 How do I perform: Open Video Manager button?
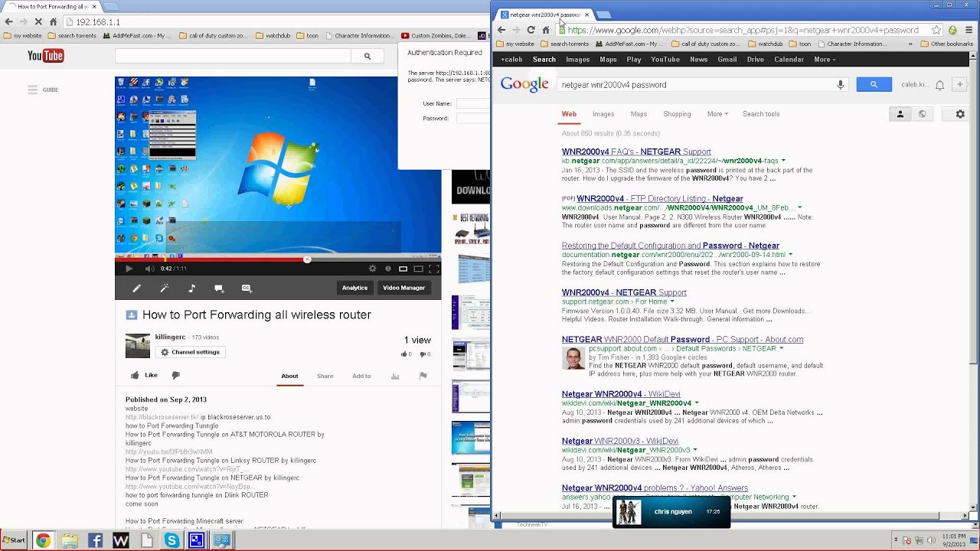(x=403, y=288)
